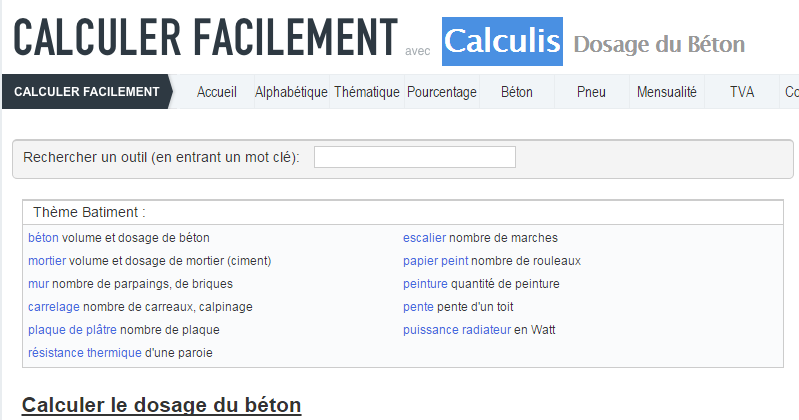
Task: Open the Mensualité navigation item
Action: tap(667, 92)
